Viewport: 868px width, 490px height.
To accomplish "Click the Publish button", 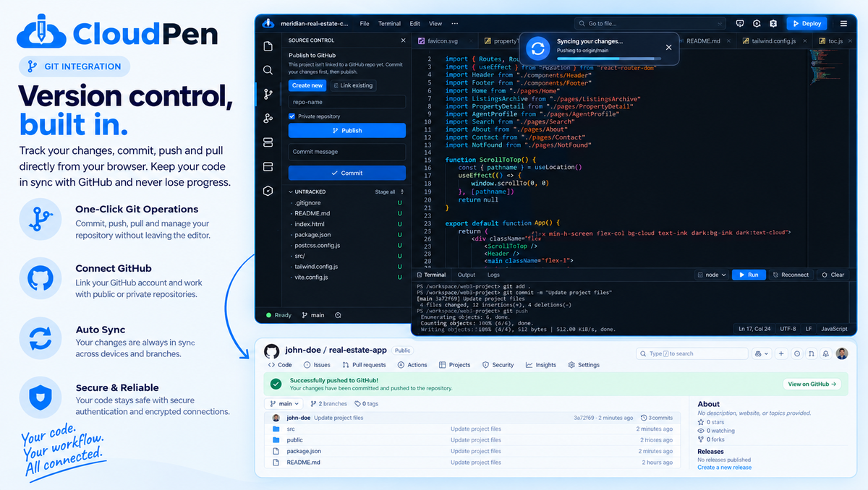I will coord(347,131).
